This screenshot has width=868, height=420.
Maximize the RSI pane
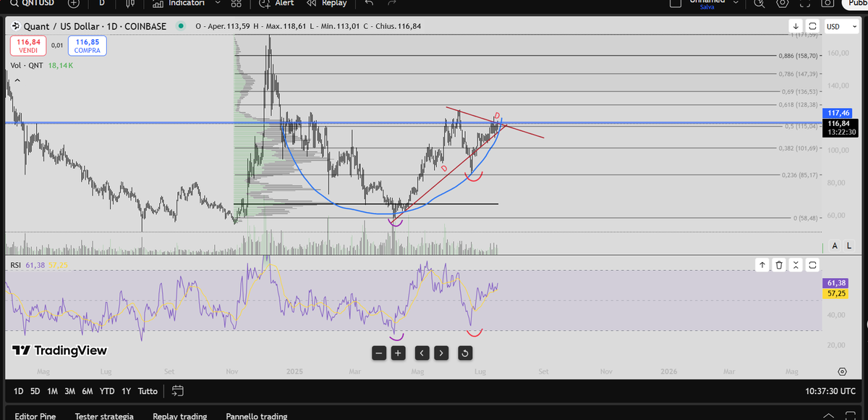(x=812, y=265)
